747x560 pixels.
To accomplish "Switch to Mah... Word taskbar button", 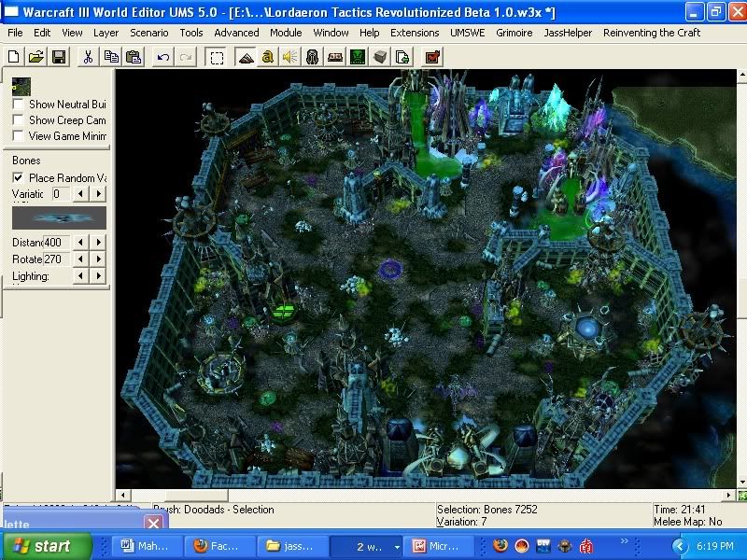I will tap(147, 546).
